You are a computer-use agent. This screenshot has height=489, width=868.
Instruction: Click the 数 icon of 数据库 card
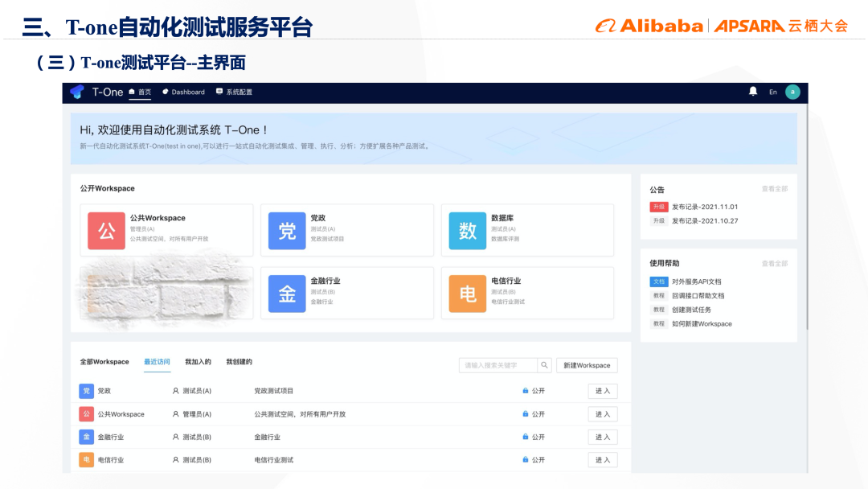(467, 231)
